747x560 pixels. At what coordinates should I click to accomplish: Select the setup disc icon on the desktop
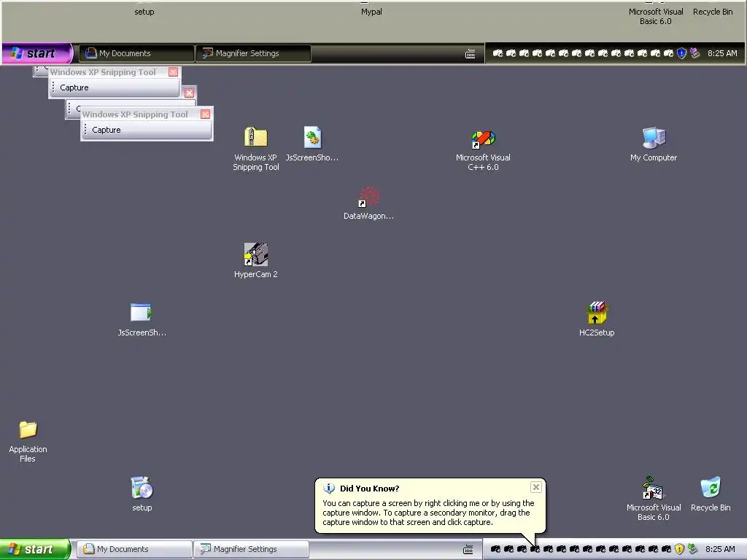tap(142, 488)
